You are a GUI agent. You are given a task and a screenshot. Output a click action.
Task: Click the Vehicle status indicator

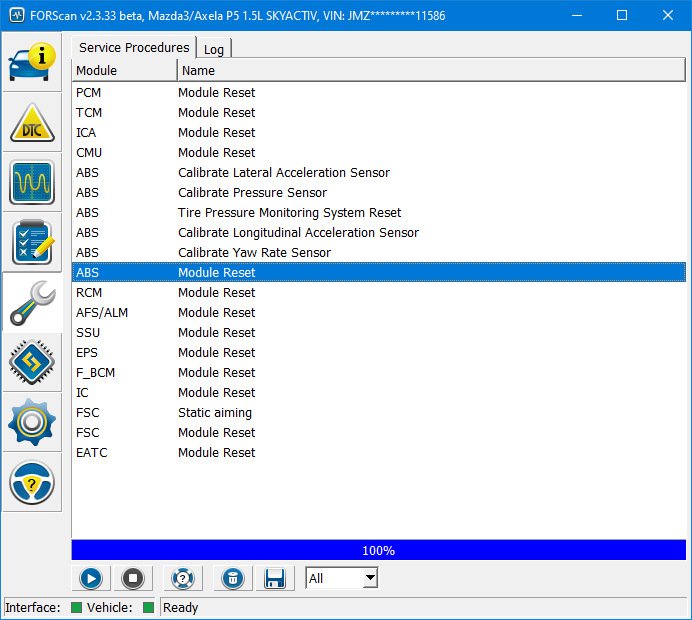click(148, 608)
